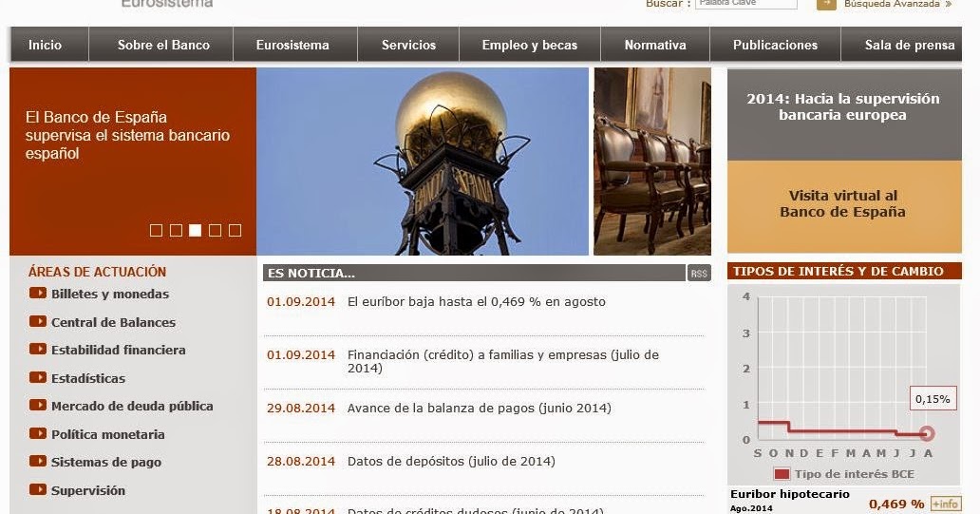Screen dimensions: 980x514
Task: Click the Palabra Clave search field
Action: 746,3
